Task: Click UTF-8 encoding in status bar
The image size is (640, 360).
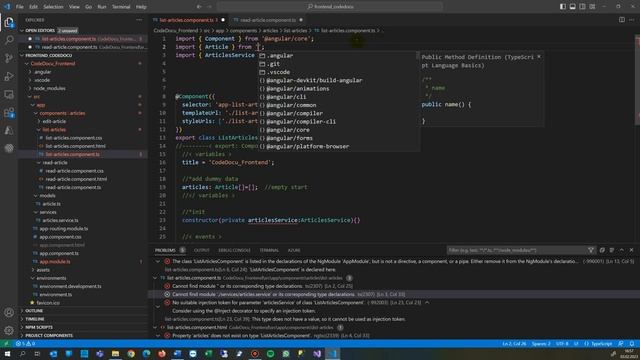Action: (562, 344)
